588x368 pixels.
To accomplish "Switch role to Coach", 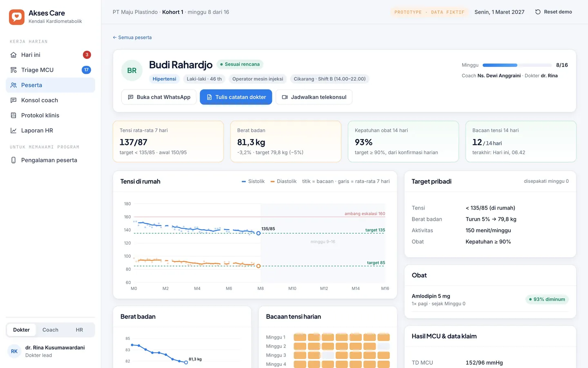I will point(50,330).
